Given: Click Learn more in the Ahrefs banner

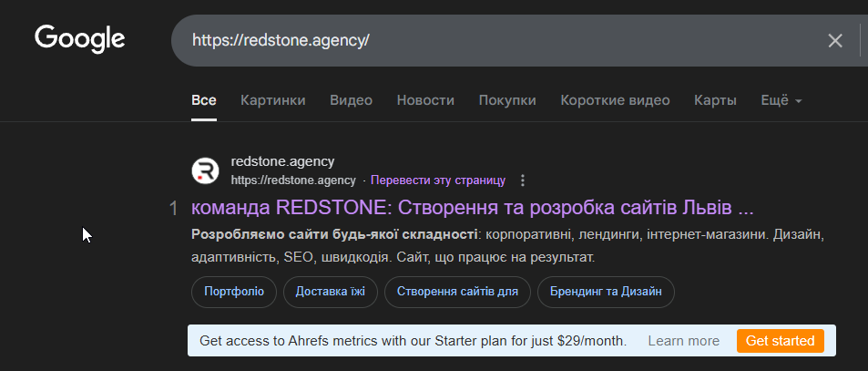Looking at the screenshot, I should coord(684,341).
